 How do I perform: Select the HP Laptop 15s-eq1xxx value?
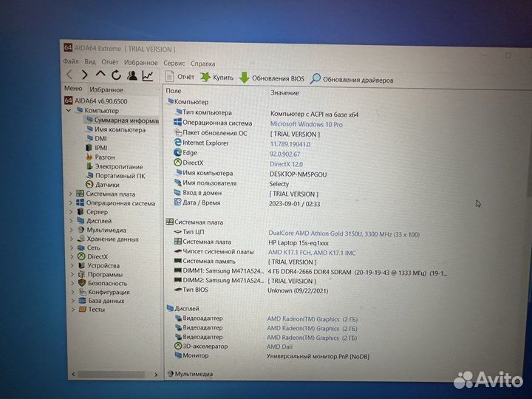[299, 243]
